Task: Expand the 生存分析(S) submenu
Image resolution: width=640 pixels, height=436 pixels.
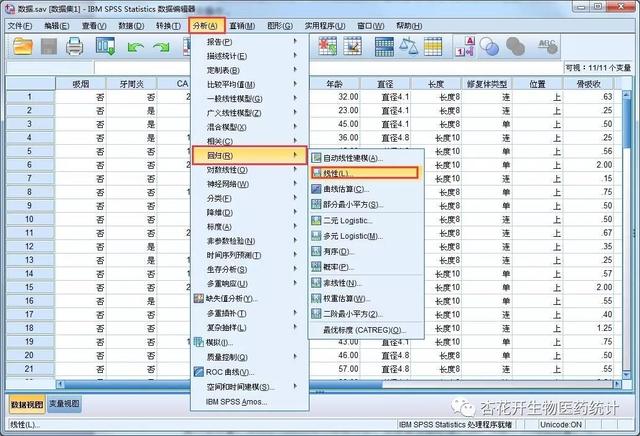Action: [x=249, y=269]
